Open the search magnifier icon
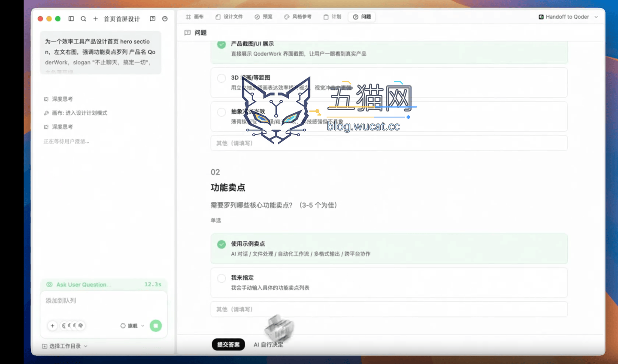Viewport: 618px width, 364px height. pos(83,19)
